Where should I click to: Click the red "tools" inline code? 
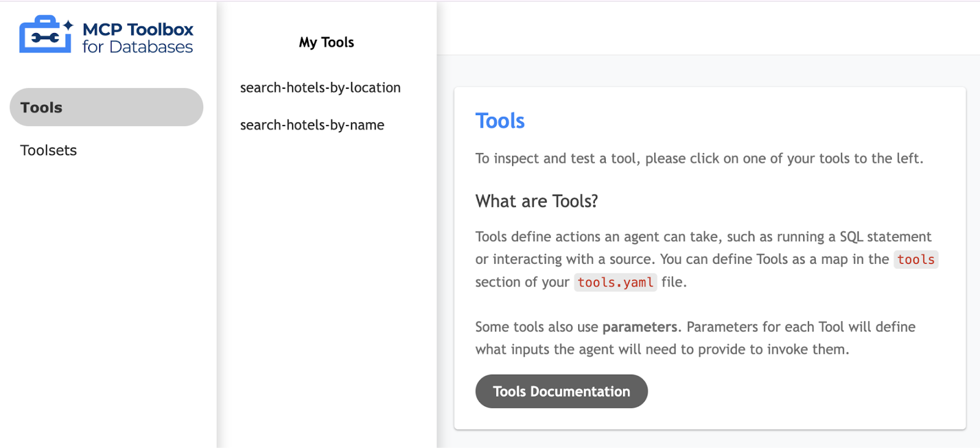coord(916,259)
